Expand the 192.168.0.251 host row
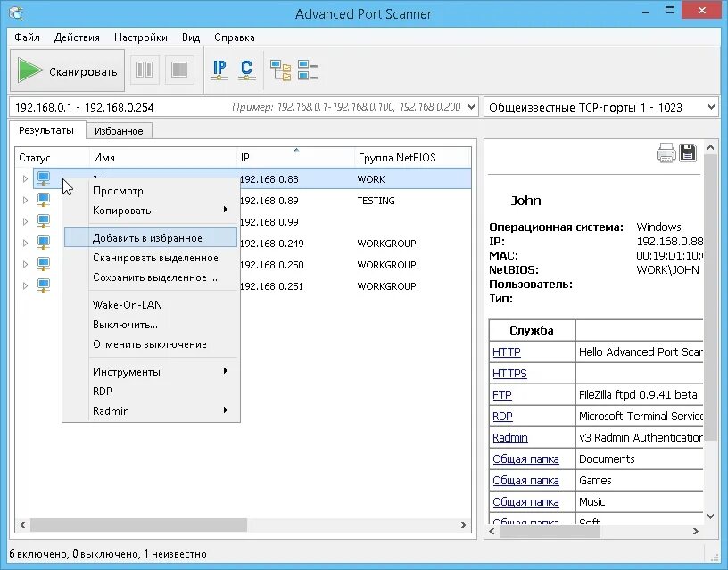 [26, 285]
